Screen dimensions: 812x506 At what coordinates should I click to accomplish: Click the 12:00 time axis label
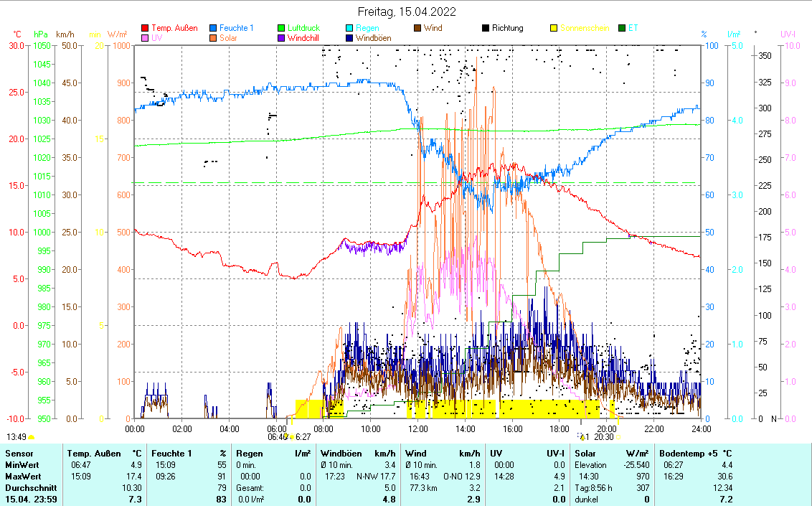417,428
